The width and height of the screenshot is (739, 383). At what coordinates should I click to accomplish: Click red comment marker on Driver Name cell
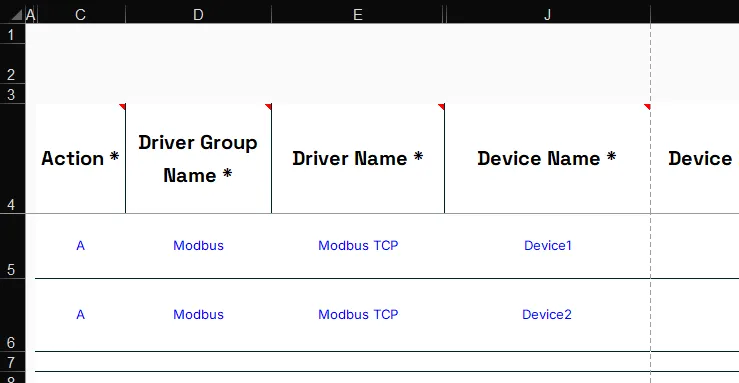point(442,106)
